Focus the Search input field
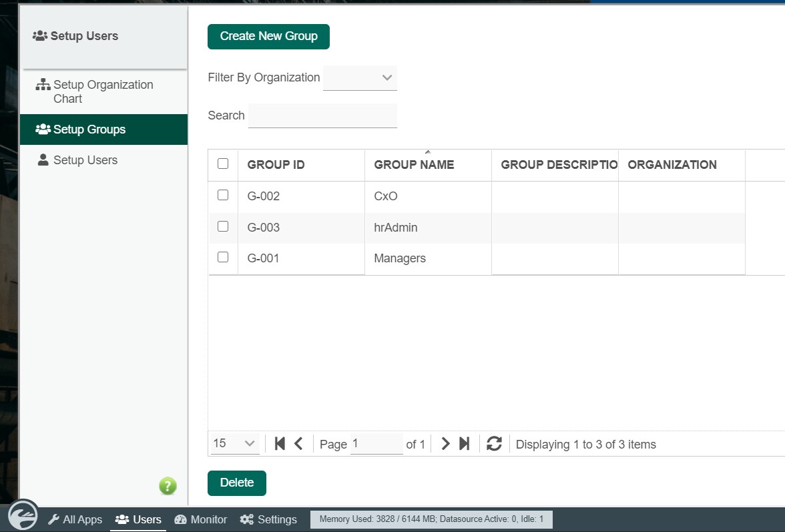The image size is (785, 532). tap(322, 115)
